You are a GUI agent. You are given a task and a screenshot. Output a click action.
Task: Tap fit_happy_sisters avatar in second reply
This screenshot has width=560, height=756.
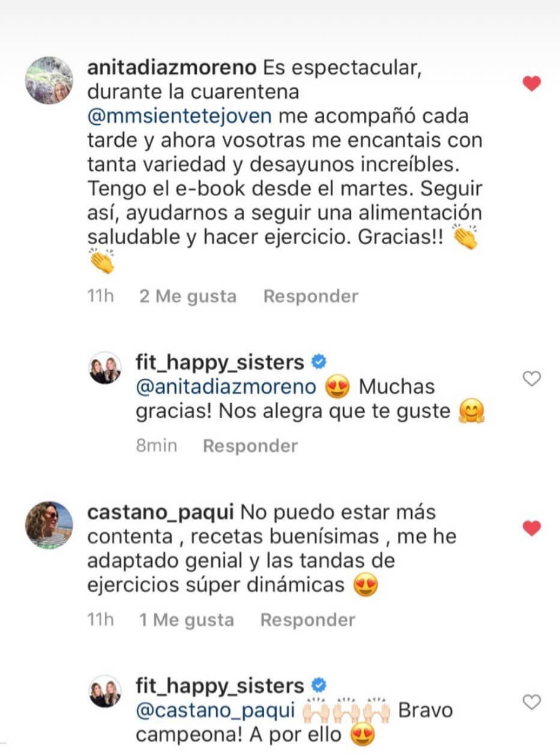[x=105, y=691]
